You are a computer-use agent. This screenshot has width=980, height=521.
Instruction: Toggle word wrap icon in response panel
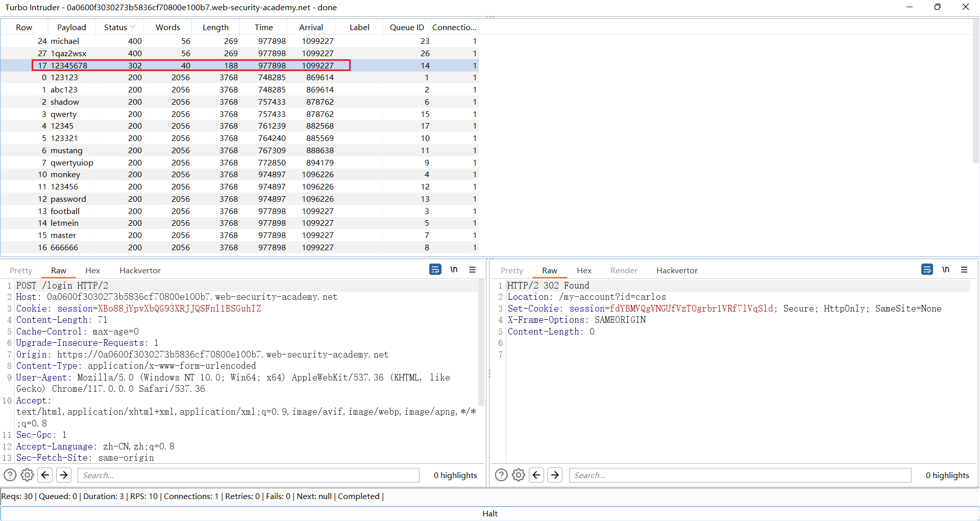point(927,270)
